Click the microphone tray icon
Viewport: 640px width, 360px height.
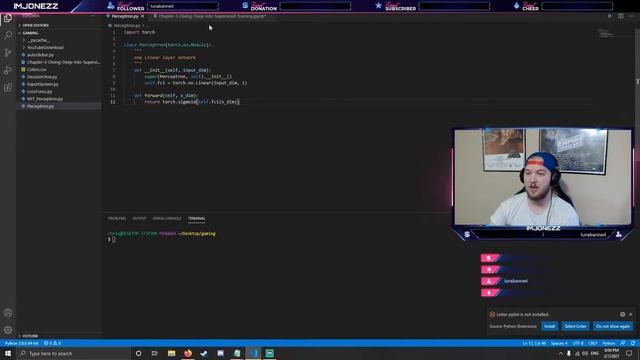click(x=569, y=353)
